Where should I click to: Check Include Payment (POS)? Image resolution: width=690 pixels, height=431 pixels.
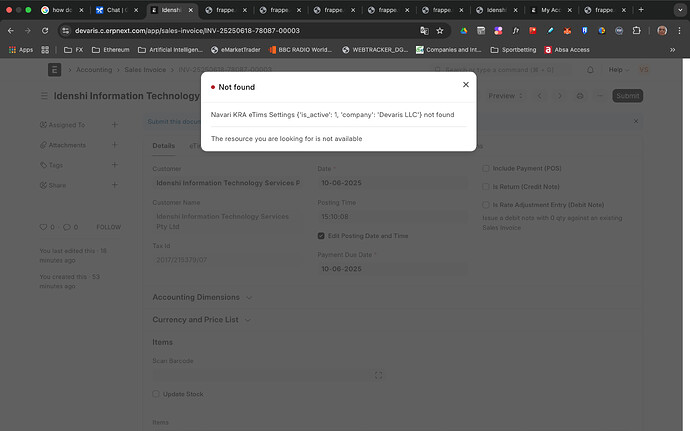tap(486, 168)
